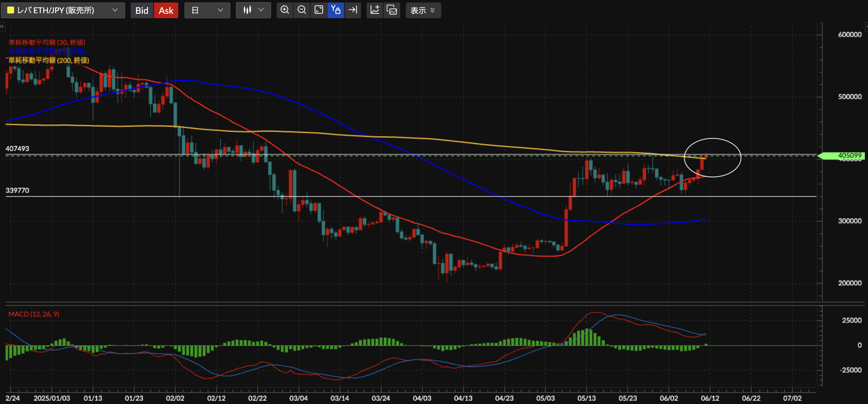The height and width of the screenshot is (404, 868).
Task: Click the 03/14 date axis label
Action: pos(340,398)
